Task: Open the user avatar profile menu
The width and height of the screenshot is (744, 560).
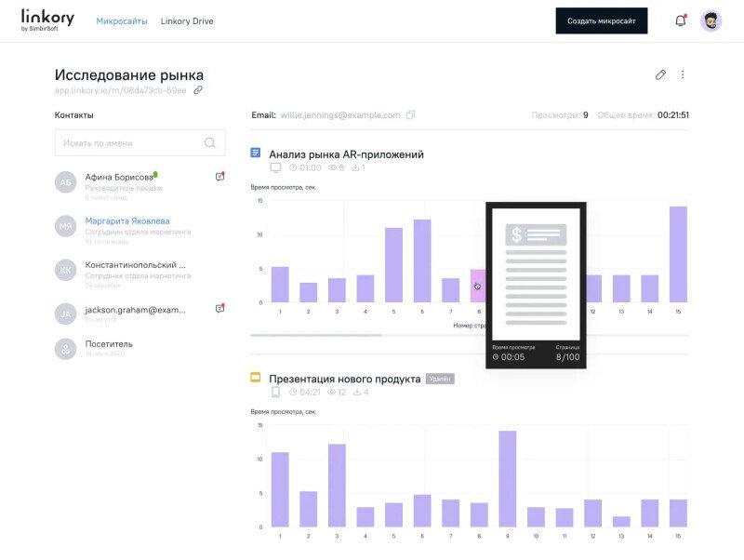Action: [x=711, y=21]
